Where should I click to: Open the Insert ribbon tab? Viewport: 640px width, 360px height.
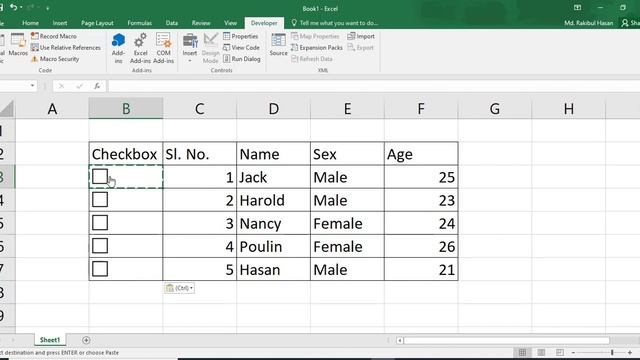coord(60,23)
